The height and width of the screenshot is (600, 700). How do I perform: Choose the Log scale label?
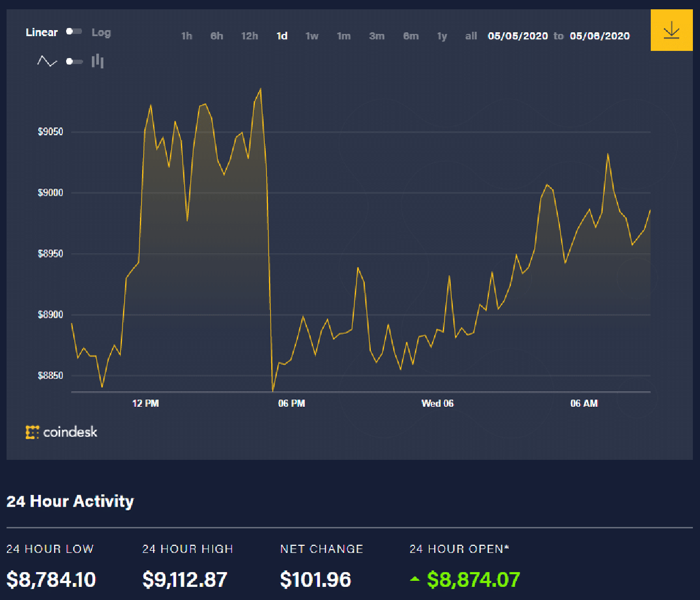[101, 32]
